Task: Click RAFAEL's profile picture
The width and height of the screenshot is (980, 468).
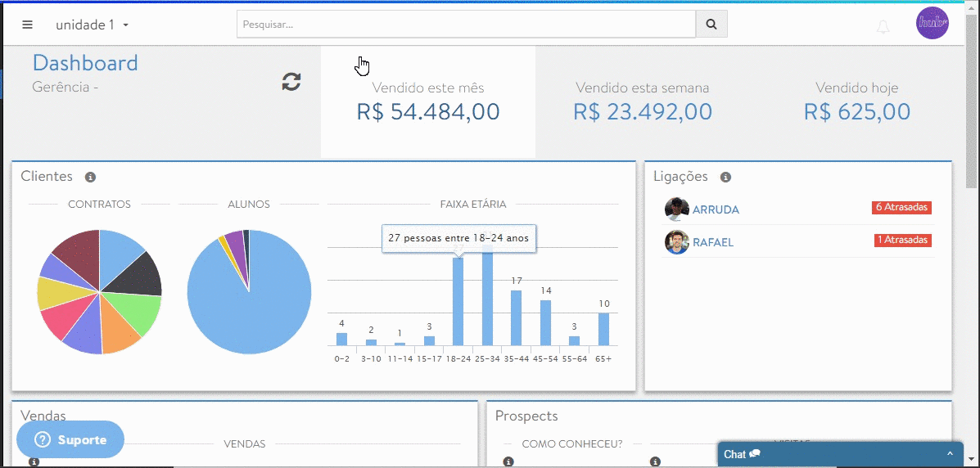Action: pos(677,242)
